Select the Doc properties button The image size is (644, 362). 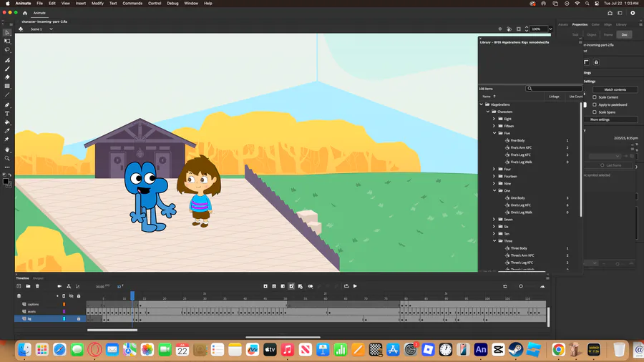tap(624, 35)
